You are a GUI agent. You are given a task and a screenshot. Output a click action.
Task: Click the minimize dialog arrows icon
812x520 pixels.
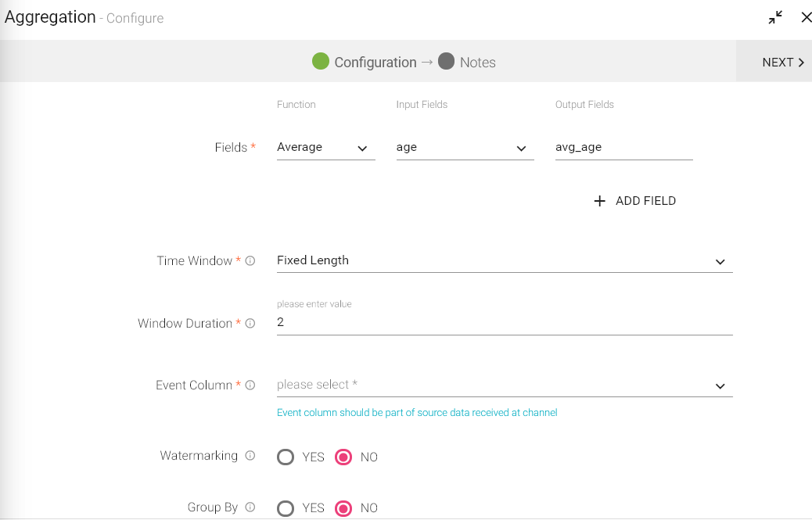[x=775, y=17]
